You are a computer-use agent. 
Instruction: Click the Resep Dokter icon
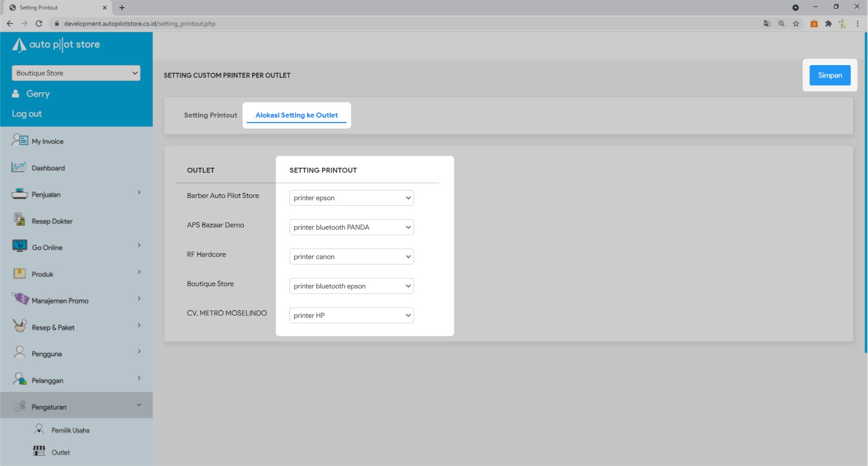20,220
